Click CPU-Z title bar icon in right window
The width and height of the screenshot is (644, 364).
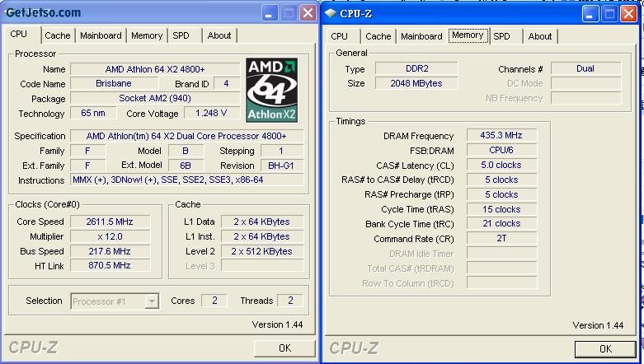pyautogui.click(x=331, y=13)
